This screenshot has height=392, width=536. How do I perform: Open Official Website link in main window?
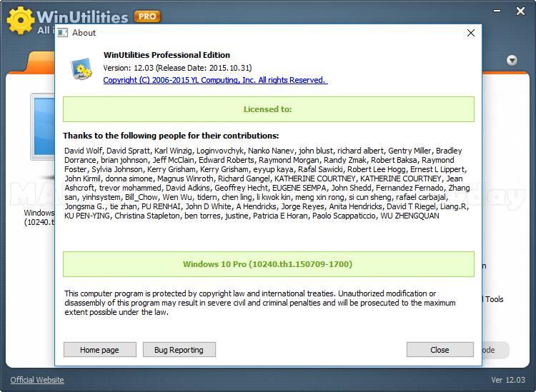pos(37,380)
